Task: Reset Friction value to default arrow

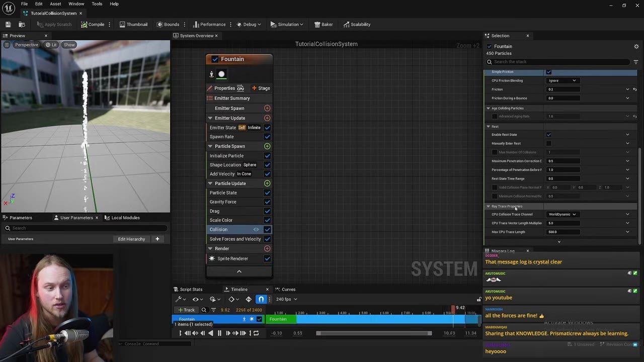Action: [x=635, y=89]
